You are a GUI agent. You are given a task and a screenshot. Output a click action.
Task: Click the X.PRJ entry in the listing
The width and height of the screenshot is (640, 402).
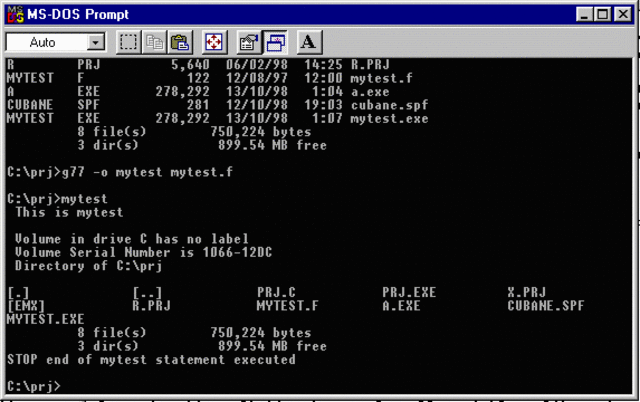[x=527, y=292]
